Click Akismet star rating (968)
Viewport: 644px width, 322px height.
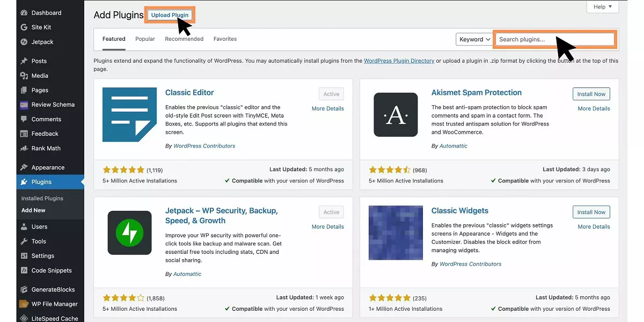pyautogui.click(x=390, y=170)
